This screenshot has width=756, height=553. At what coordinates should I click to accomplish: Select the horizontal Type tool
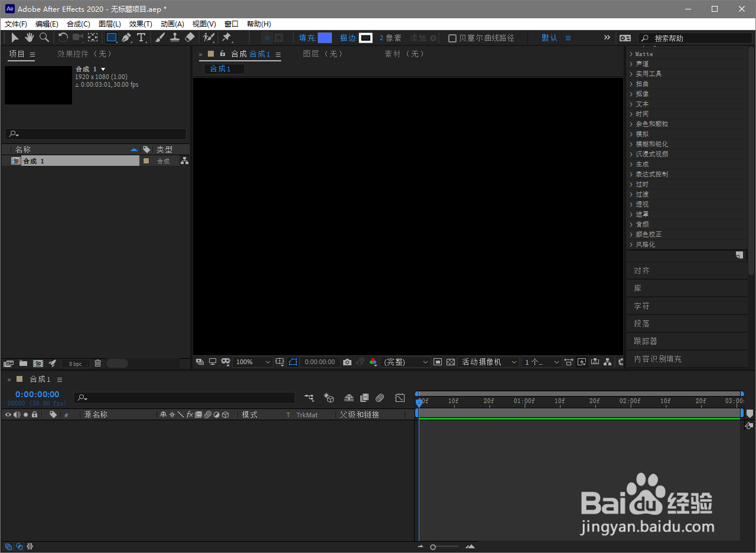click(141, 38)
